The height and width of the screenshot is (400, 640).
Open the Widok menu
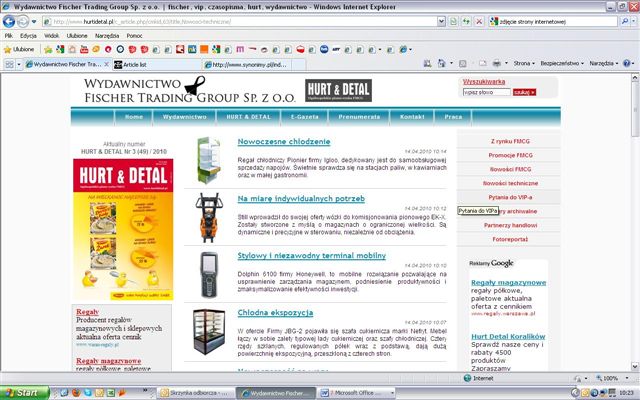[x=51, y=36]
